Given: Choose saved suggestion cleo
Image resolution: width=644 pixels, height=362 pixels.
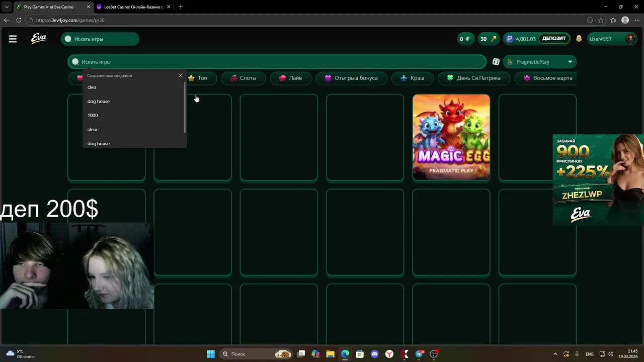Looking at the screenshot, I should [134, 87].
